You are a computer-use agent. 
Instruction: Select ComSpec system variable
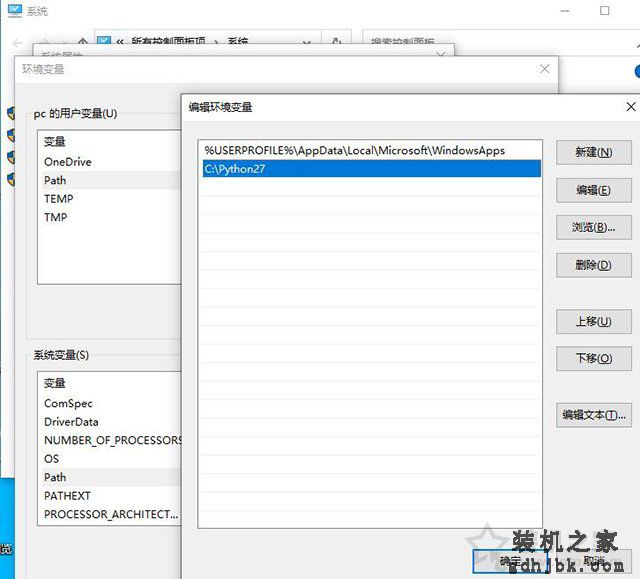[110, 404]
